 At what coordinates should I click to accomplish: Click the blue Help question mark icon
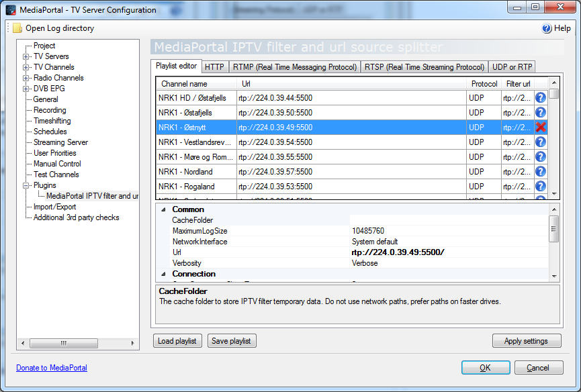547,28
